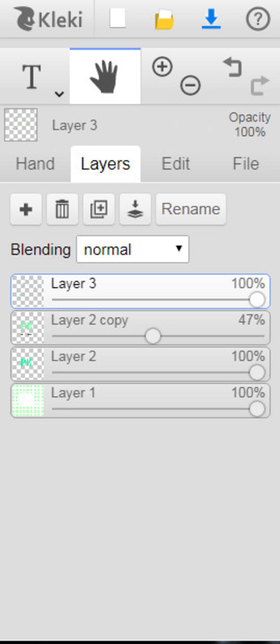Select the Hand tool
280x644 pixels.
point(105,76)
